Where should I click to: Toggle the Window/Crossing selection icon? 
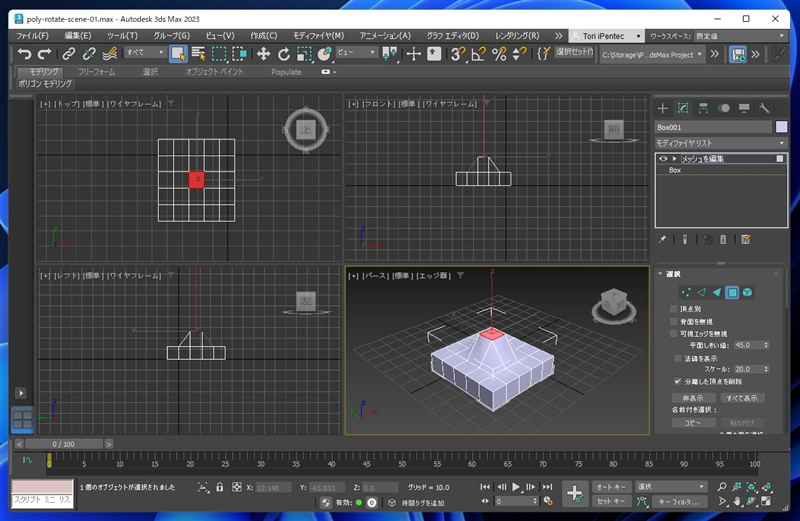coord(239,54)
